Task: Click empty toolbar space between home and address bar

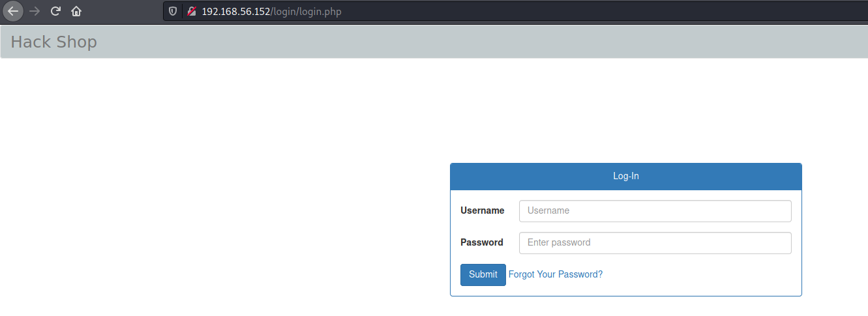Action: [x=124, y=11]
